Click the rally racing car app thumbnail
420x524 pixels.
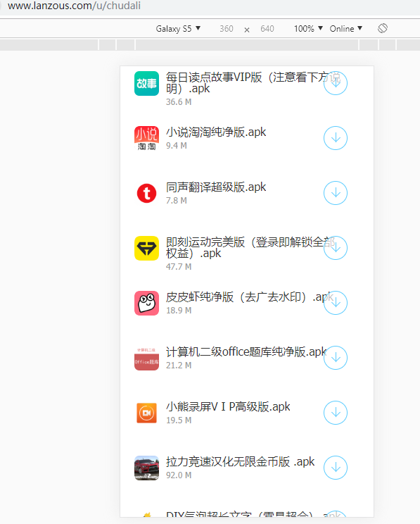pos(146,468)
